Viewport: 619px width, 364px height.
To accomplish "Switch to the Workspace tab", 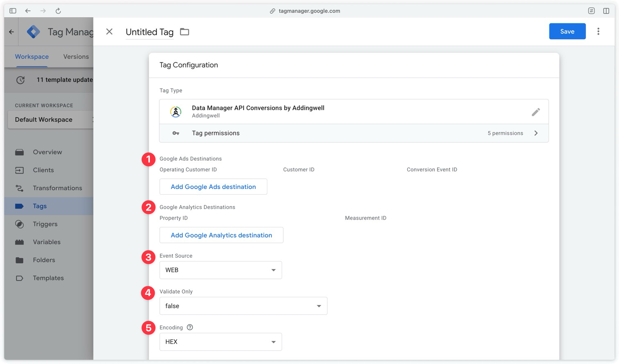I will 32,56.
